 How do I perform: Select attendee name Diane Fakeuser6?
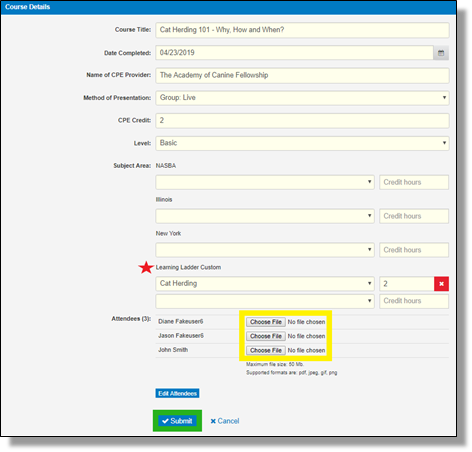(x=181, y=321)
